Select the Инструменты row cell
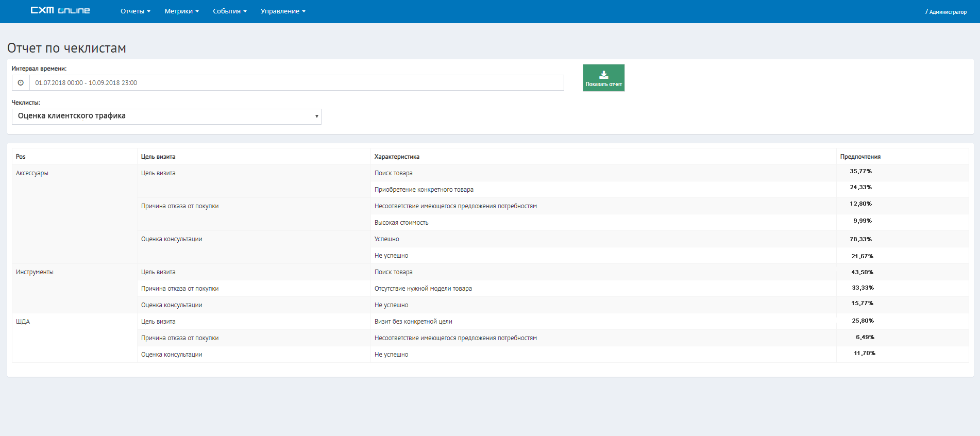This screenshot has width=980, height=436. pyautogui.click(x=35, y=272)
